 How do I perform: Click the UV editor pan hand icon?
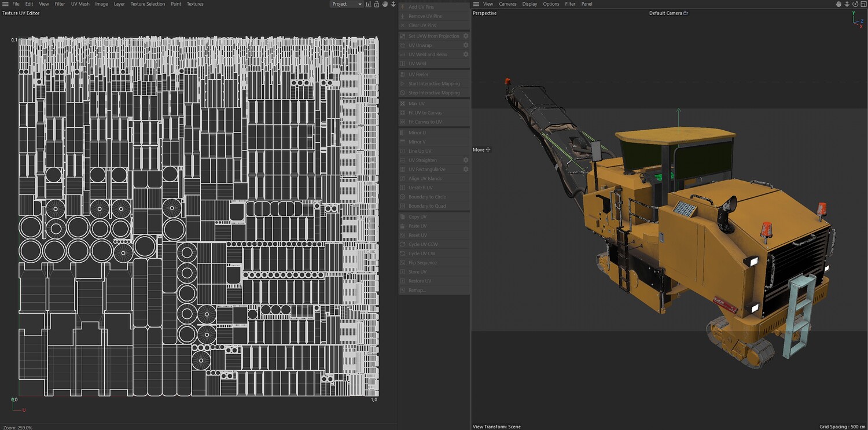(x=385, y=4)
